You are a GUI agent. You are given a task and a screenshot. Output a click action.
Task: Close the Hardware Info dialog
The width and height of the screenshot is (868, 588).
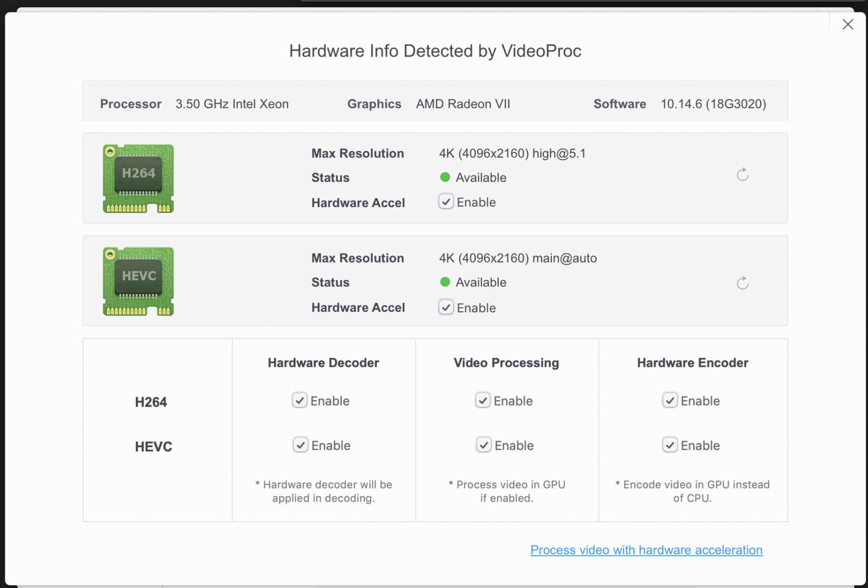847,24
